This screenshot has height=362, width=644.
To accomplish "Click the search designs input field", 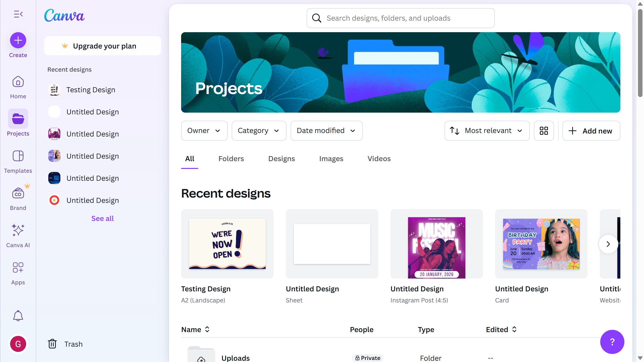I will [400, 18].
